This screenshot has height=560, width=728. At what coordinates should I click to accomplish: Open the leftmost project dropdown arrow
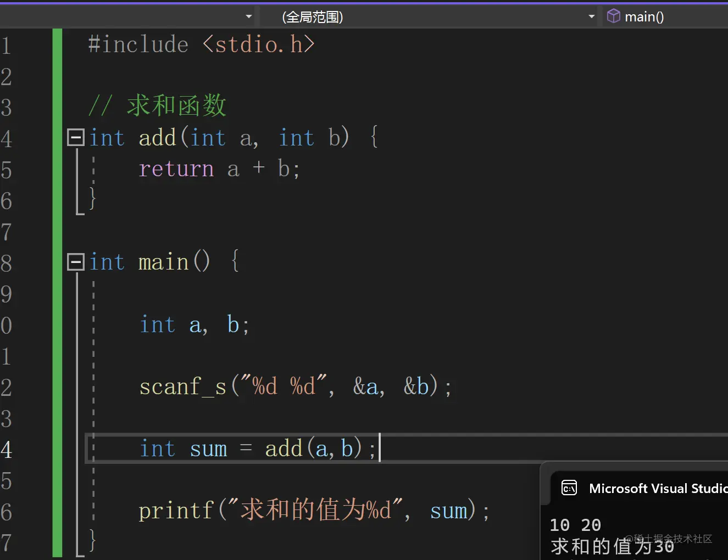coord(249,16)
